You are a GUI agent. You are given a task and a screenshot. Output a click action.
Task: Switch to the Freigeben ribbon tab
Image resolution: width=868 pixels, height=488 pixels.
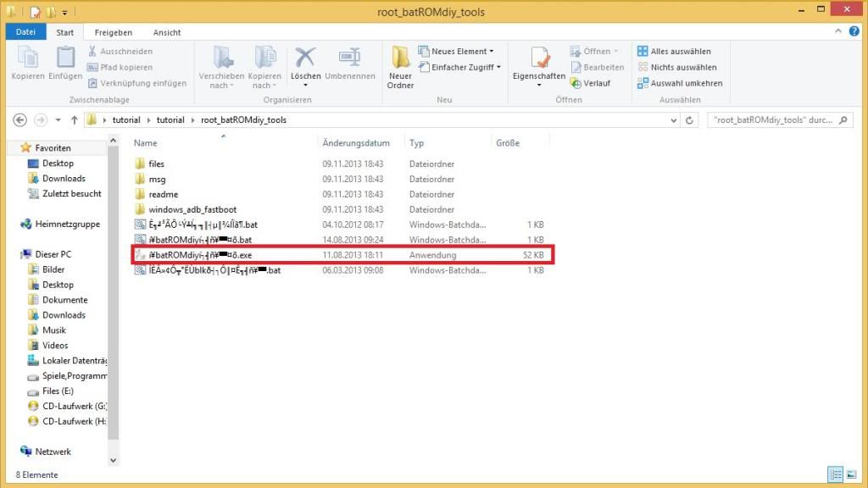(x=113, y=32)
